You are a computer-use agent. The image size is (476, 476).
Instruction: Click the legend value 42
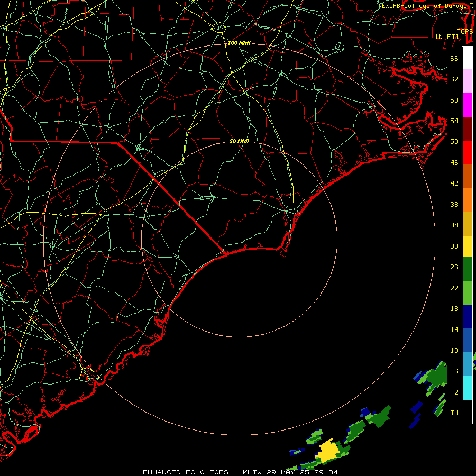(x=454, y=184)
